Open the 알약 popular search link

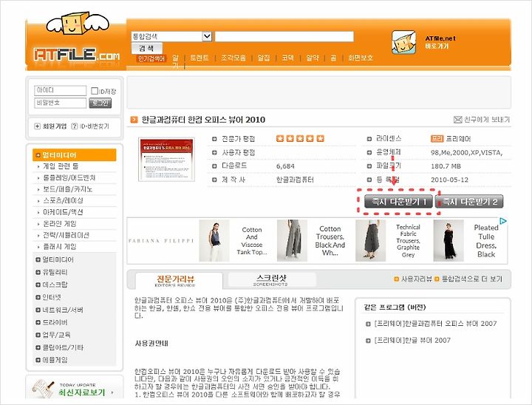(313, 58)
